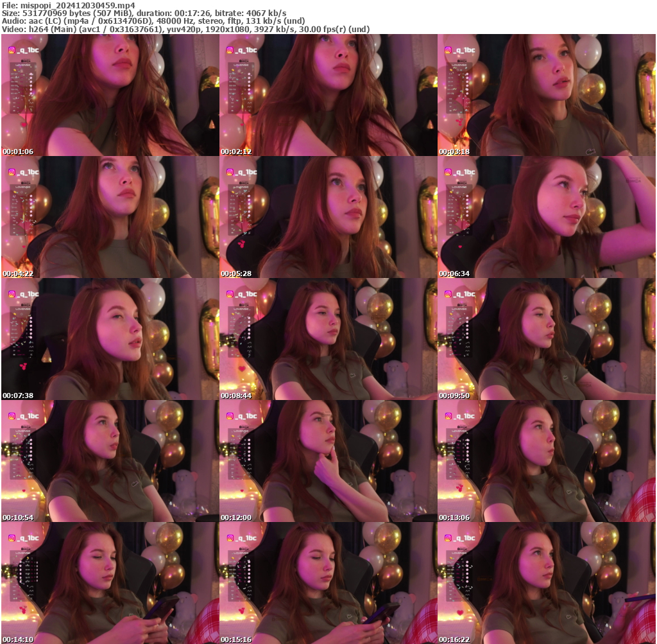This screenshot has height=644, width=657.
Task: Click the Instagram icon in the 00:13:06 frame
Action: click(x=448, y=416)
